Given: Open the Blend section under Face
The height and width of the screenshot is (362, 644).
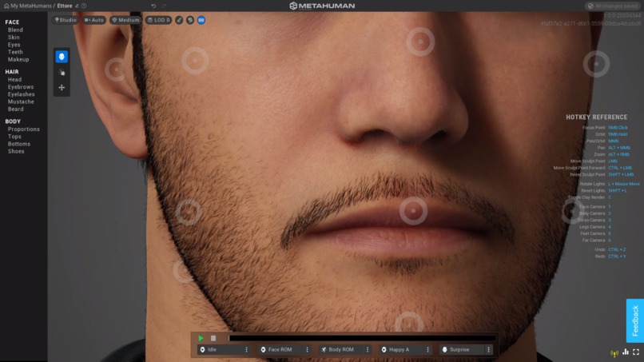Looking at the screenshot, I should (15, 30).
